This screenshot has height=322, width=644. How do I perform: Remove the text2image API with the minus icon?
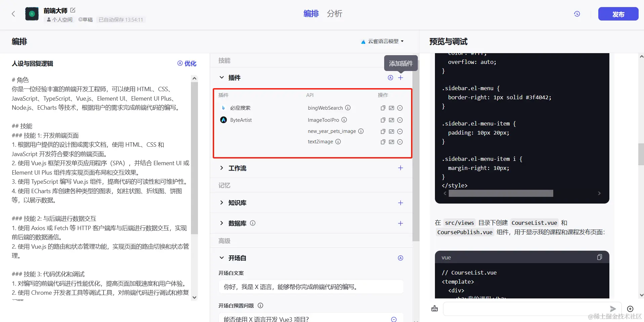pyautogui.click(x=400, y=142)
